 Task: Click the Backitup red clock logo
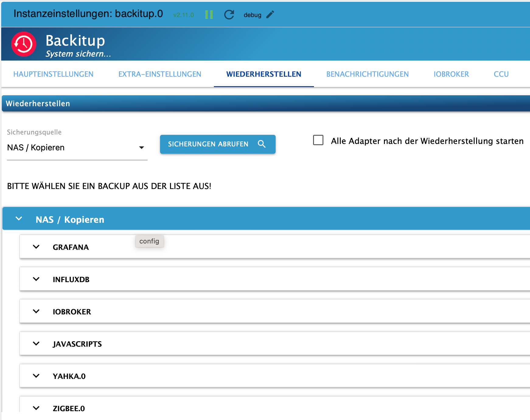[24, 44]
